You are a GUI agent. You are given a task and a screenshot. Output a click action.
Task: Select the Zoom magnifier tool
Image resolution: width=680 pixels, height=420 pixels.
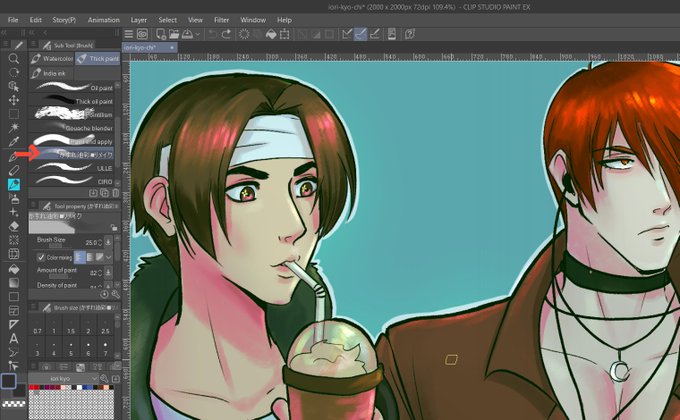tap(13, 59)
